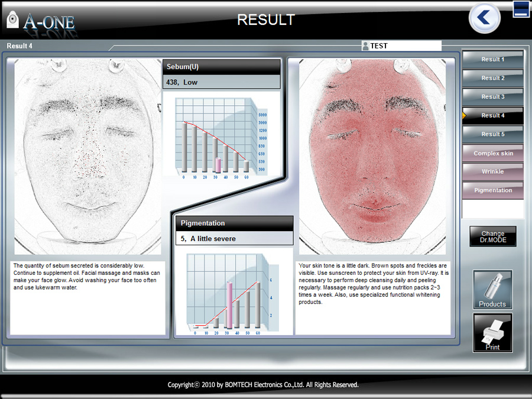Open the Complex skin tab

492,153
